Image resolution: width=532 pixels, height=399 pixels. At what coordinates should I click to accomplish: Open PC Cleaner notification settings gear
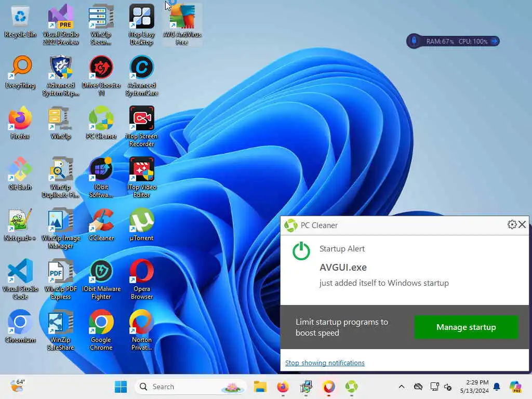pos(512,224)
